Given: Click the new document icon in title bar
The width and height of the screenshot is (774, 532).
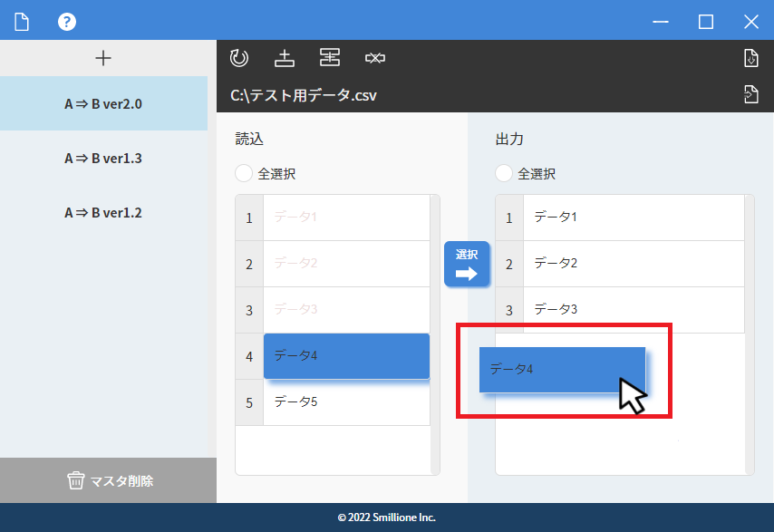Looking at the screenshot, I should pos(22,21).
